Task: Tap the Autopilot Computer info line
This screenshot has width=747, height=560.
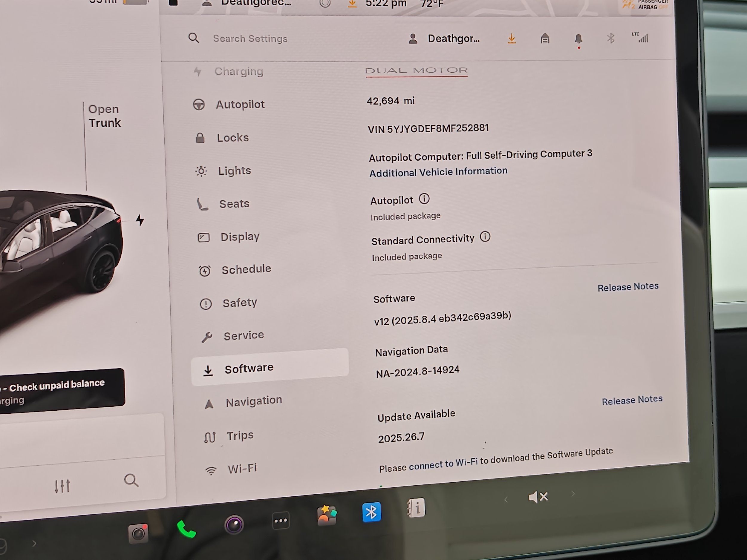Action: [x=480, y=156]
